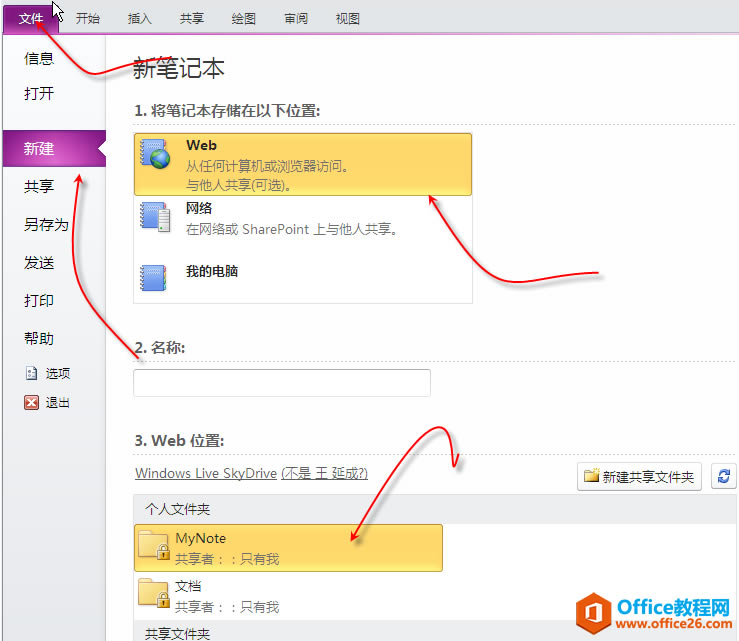Click the 共享文件夹 group header
The height and width of the screenshot is (641, 739).
435,632
